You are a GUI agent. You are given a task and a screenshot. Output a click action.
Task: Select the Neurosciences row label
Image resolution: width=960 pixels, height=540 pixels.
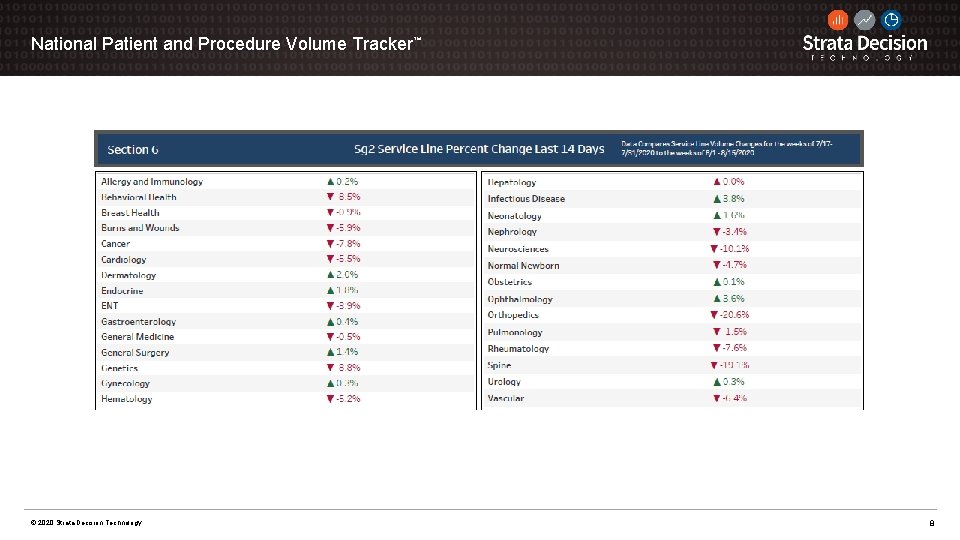coord(519,249)
